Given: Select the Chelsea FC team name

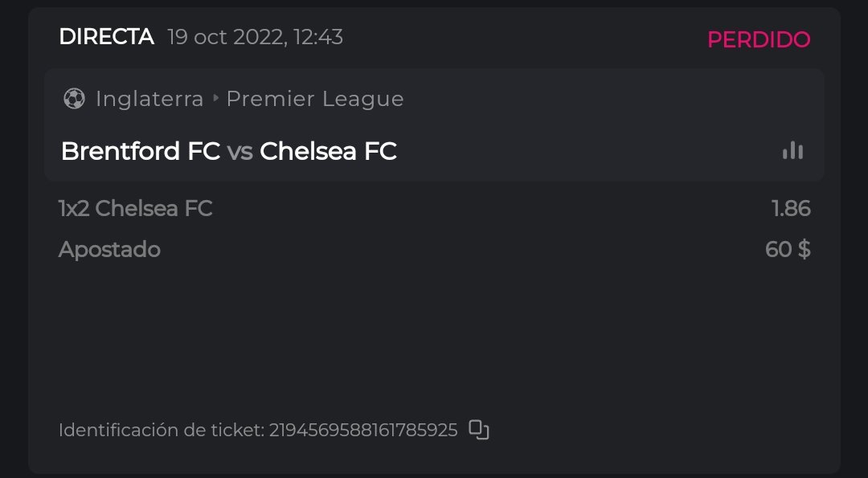Looking at the screenshot, I should click(x=328, y=151).
